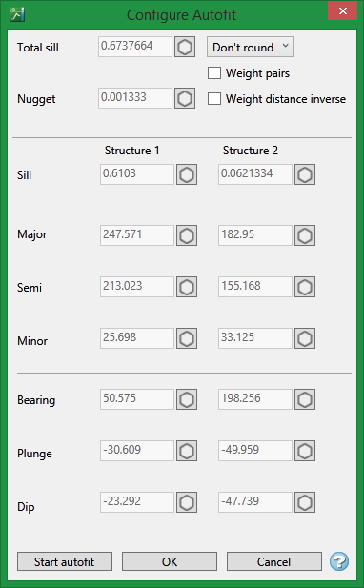Click the Start autofit button
The image size is (364, 588).
(x=65, y=561)
